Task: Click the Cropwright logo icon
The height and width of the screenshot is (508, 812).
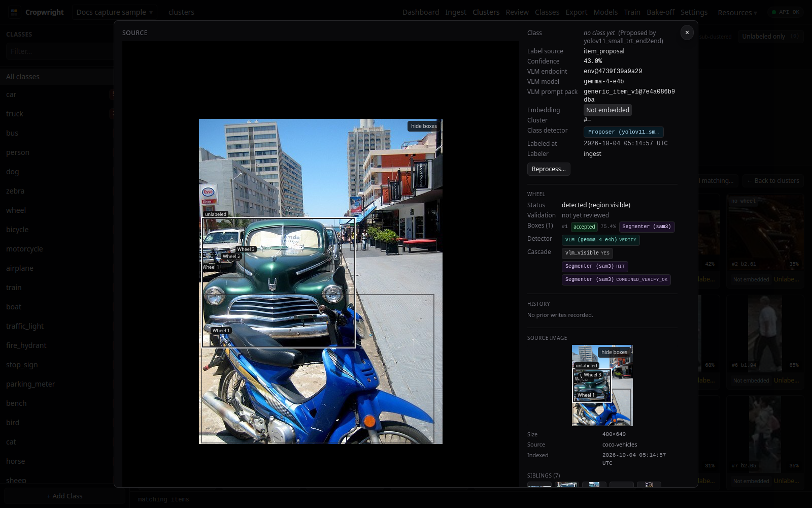Action: 14,12
